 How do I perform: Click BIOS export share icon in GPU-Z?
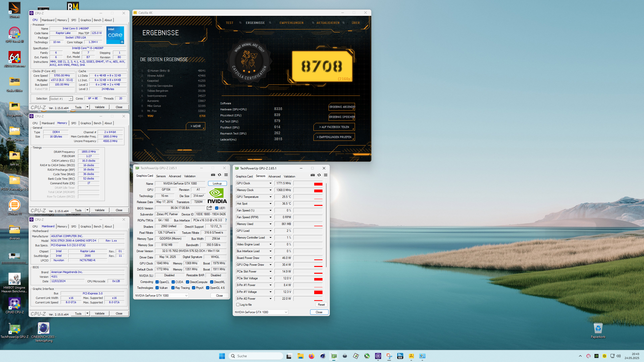click(x=209, y=208)
